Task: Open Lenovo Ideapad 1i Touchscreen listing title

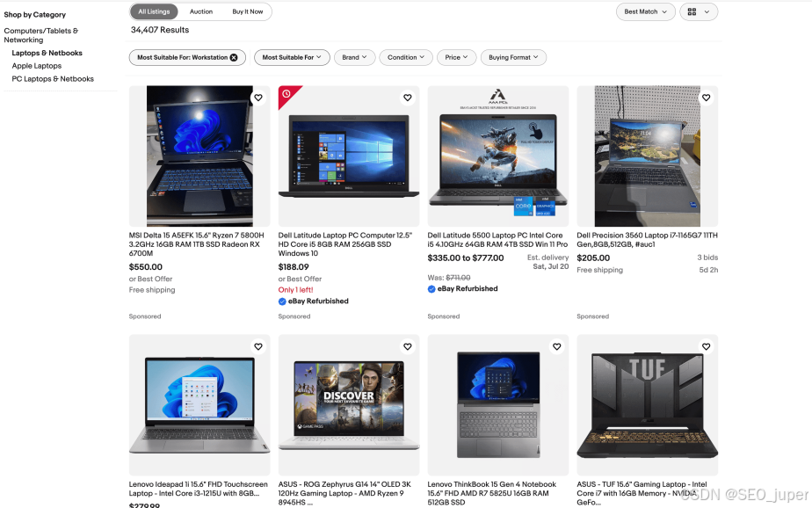Action: (x=199, y=489)
